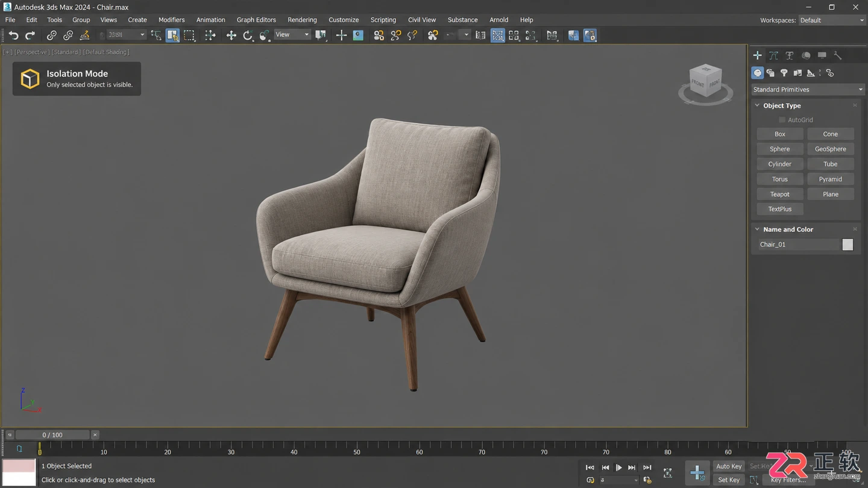Open the Workspaces Default dropdown

[832, 20]
